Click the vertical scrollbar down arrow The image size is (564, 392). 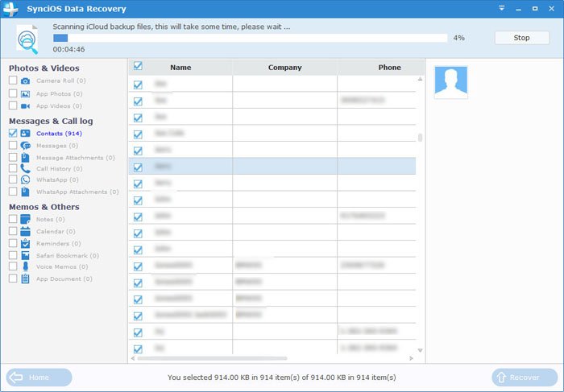click(x=420, y=350)
